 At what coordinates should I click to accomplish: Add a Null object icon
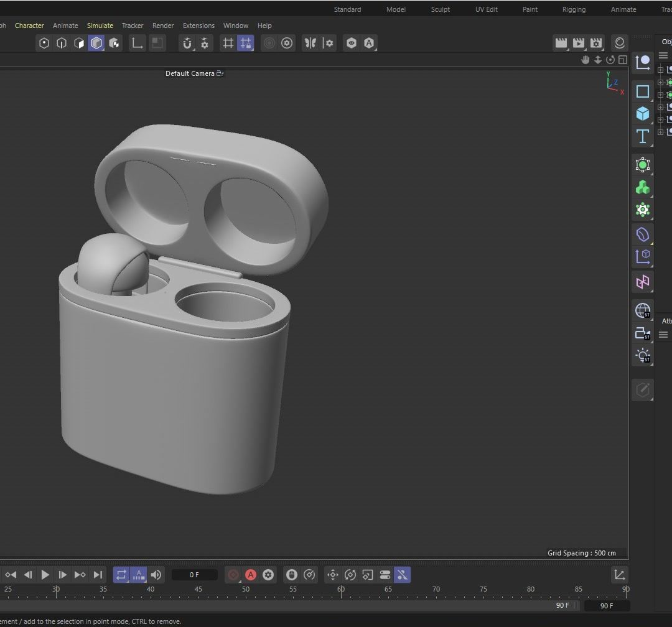pos(642,63)
